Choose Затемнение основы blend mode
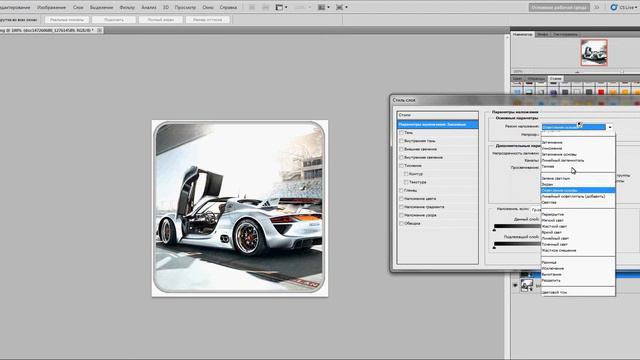 (578, 154)
